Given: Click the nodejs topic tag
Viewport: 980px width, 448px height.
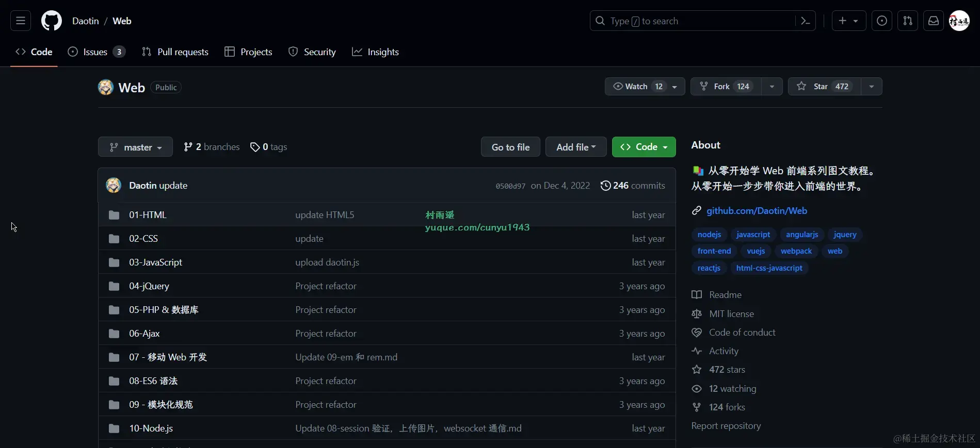Looking at the screenshot, I should (x=709, y=235).
